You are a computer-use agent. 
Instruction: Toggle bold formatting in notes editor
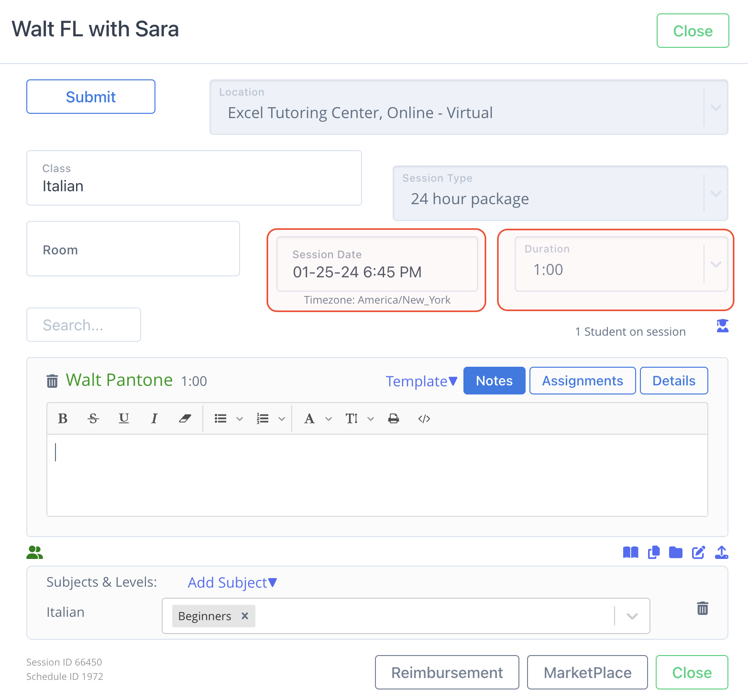click(x=63, y=419)
